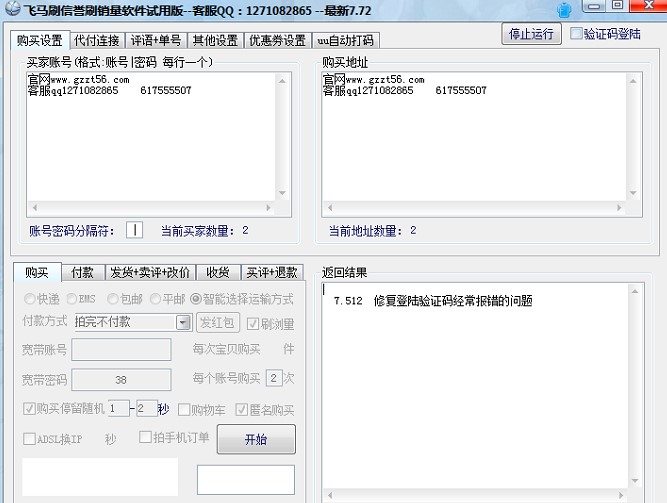Click the 每个账号购买 count field
The width and height of the screenshot is (667, 503).
tap(274, 378)
